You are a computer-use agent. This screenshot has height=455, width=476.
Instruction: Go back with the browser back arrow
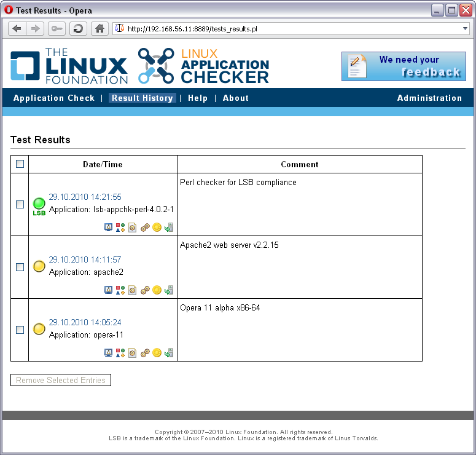[17, 29]
